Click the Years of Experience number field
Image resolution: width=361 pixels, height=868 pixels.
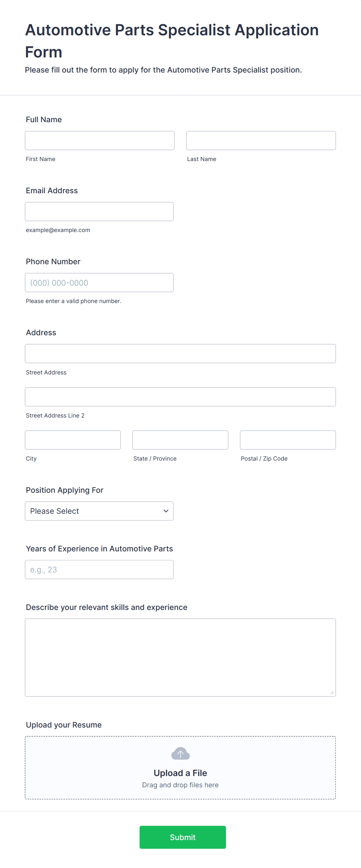99,570
